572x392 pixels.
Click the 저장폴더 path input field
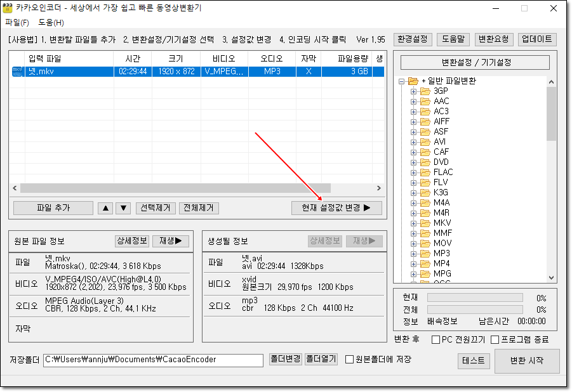click(153, 360)
